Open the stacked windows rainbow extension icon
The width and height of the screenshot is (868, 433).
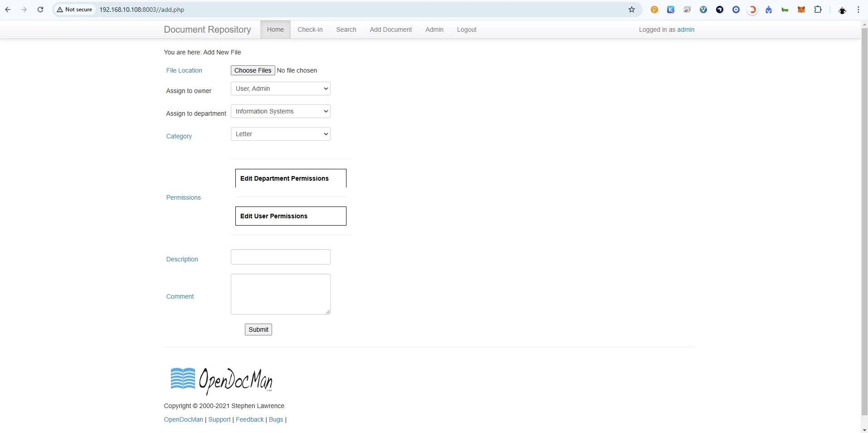tap(687, 10)
